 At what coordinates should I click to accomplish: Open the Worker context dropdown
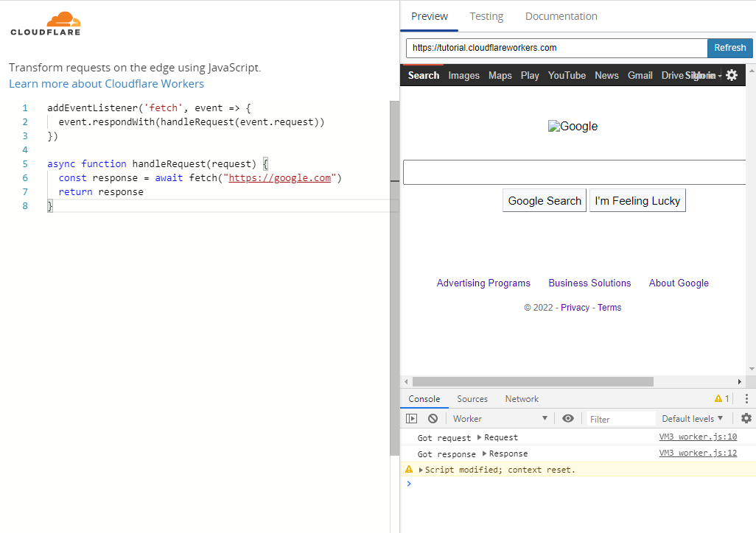(500, 418)
